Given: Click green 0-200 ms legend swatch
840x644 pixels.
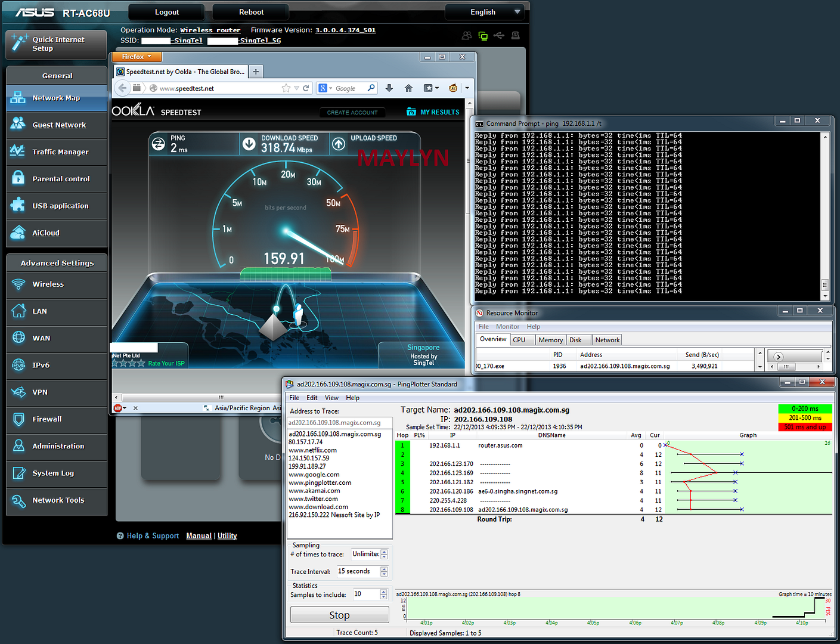Looking at the screenshot, I should pyautogui.click(x=805, y=408).
